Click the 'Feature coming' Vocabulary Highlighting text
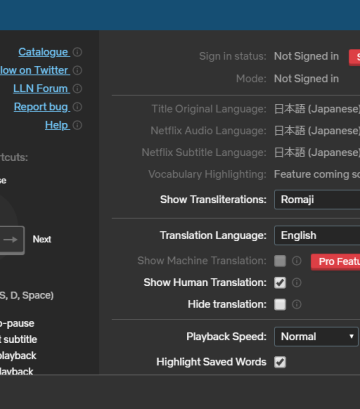 317,174
